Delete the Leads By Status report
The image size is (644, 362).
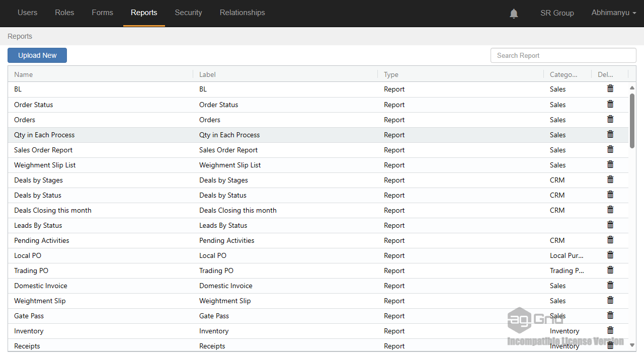click(610, 225)
